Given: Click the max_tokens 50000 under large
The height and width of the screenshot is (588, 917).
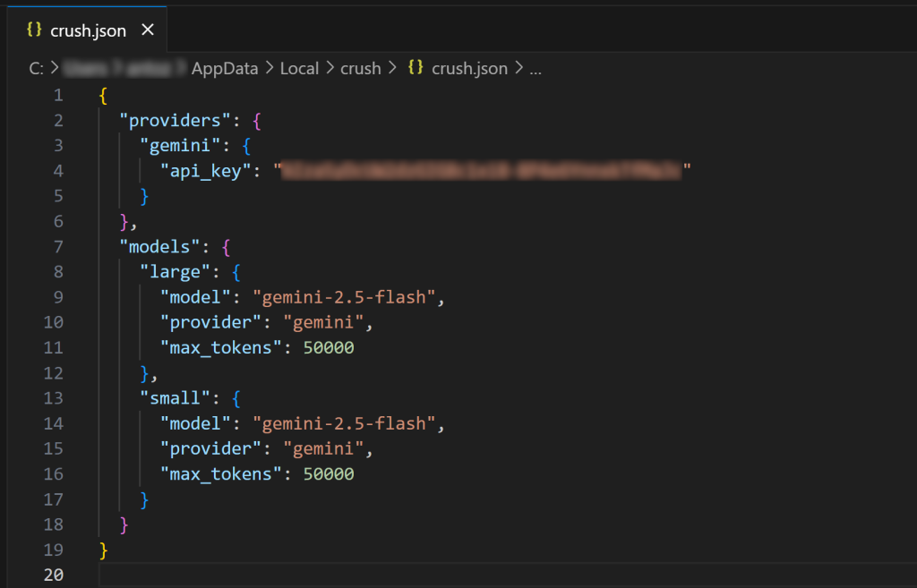Looking at the screenshot, I should 329,348.
